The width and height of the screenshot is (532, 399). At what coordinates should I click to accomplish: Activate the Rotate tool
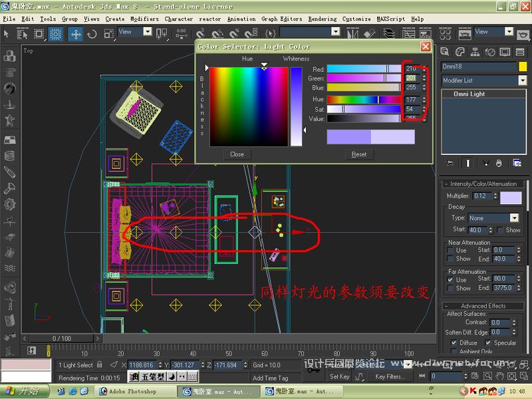point(92,33)
